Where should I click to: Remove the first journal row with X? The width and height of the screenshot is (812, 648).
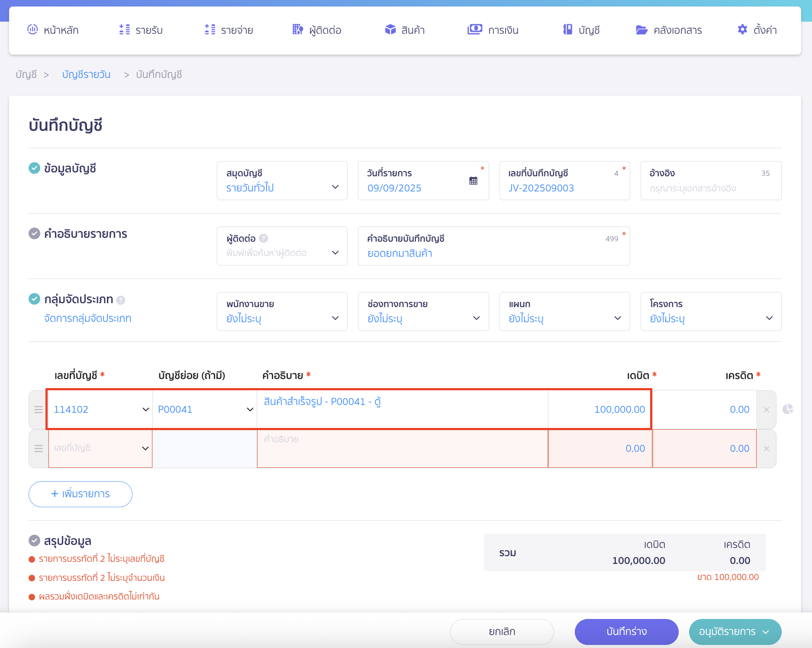766,410
